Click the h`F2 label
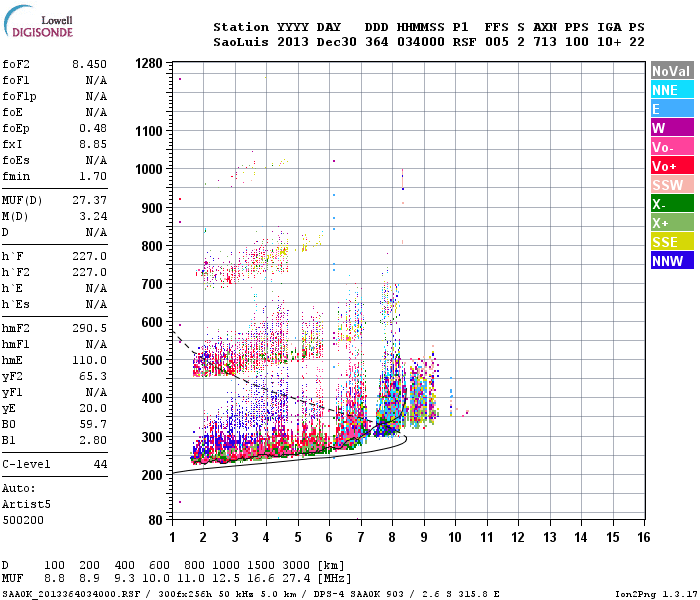This screenshot has width=700, height=600. click(x=16, y=272)
